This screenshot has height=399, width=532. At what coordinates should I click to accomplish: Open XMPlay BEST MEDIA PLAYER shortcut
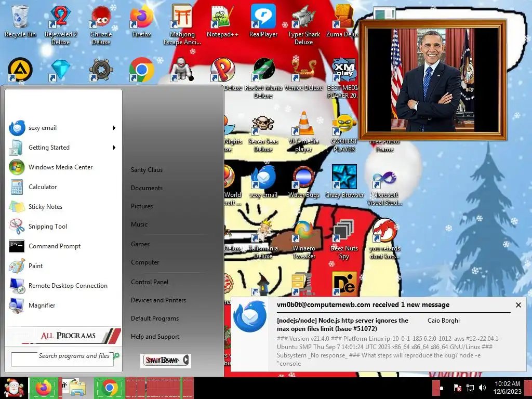(x=343, y=78)
